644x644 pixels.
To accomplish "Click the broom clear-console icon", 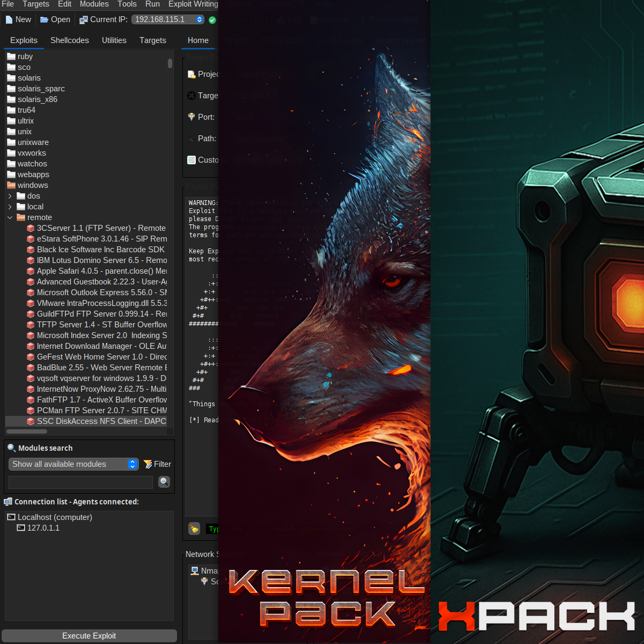I will (194, 529).
